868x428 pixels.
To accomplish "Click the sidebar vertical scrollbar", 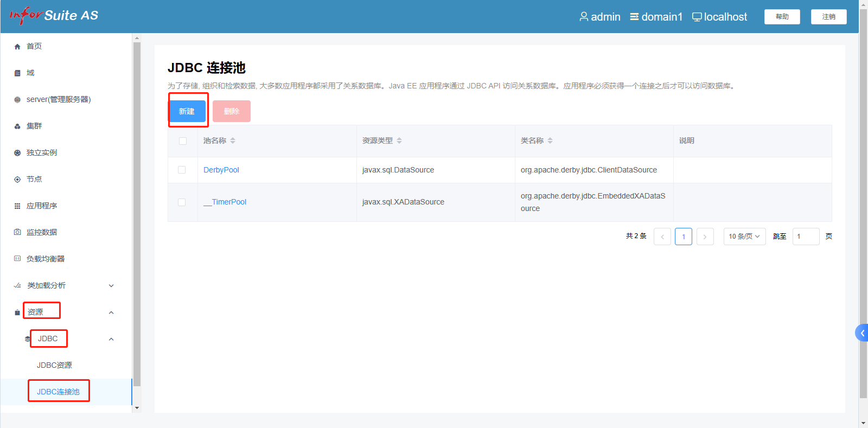I will [x=137, y=217].
